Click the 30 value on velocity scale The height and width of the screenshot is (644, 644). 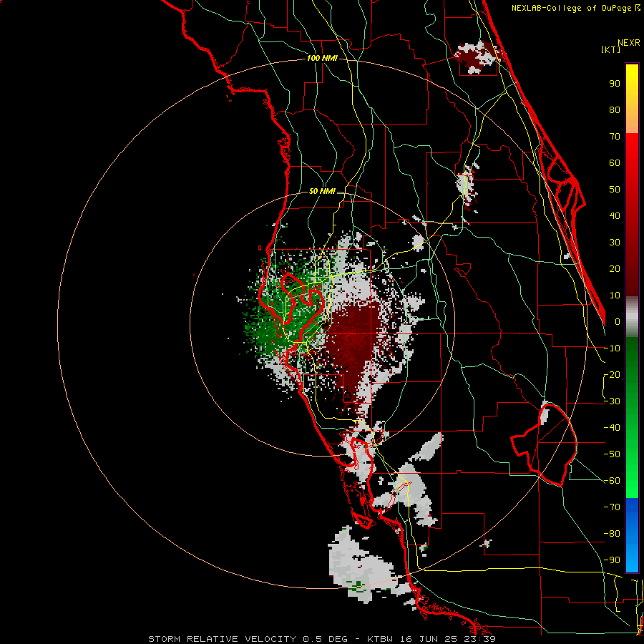pos(615,243)
